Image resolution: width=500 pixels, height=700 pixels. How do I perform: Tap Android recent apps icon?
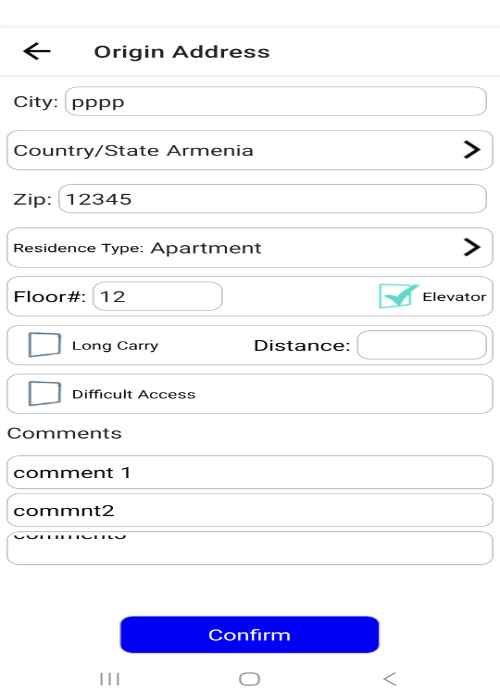(x=110, y=679)
